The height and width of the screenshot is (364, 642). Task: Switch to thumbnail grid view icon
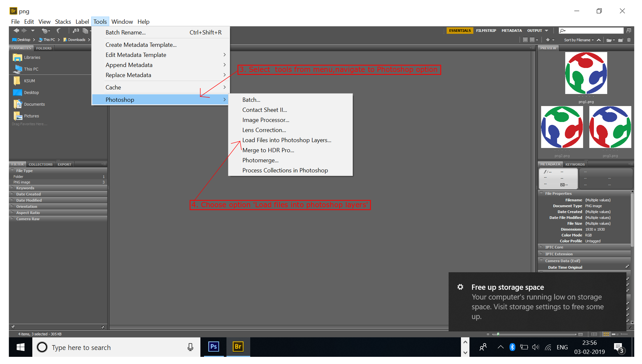606,334
